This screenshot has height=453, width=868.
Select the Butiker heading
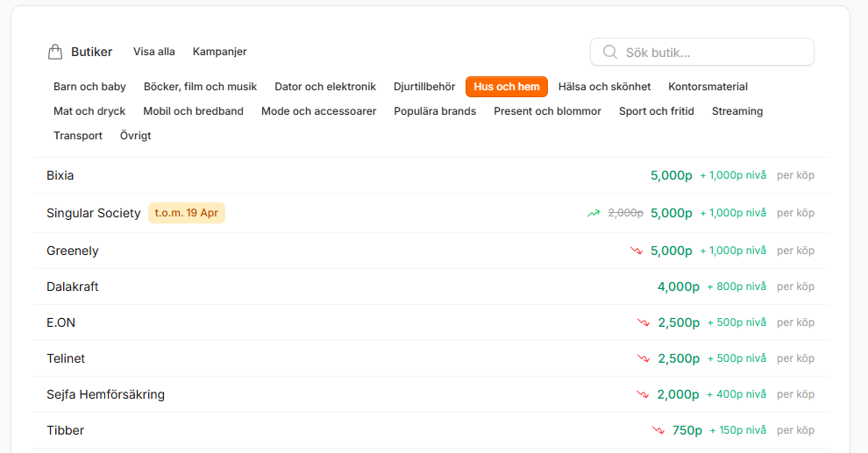click(91, 52)
